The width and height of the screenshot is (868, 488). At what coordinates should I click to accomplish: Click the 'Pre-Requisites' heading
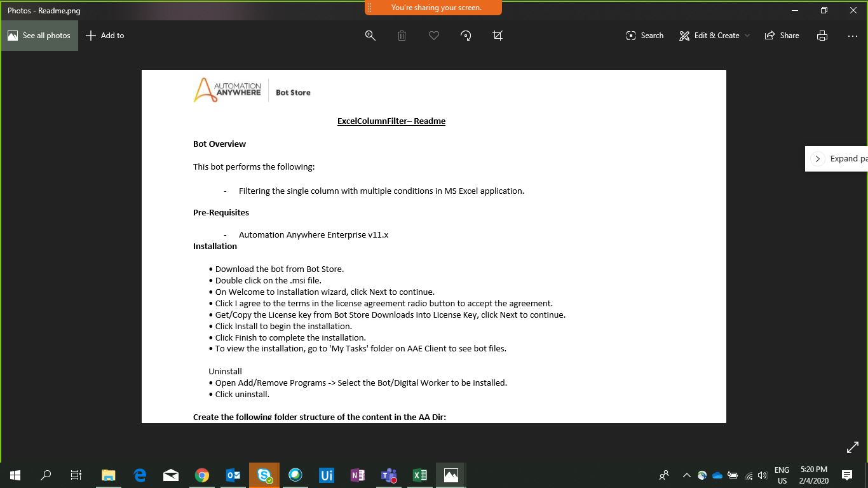[x=221, y=212]
